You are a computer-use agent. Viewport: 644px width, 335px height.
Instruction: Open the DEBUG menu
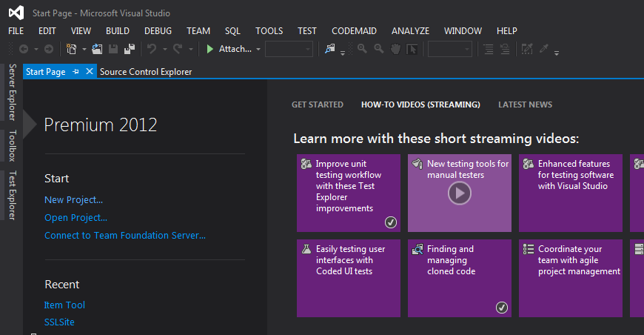(x=158, y=31)
